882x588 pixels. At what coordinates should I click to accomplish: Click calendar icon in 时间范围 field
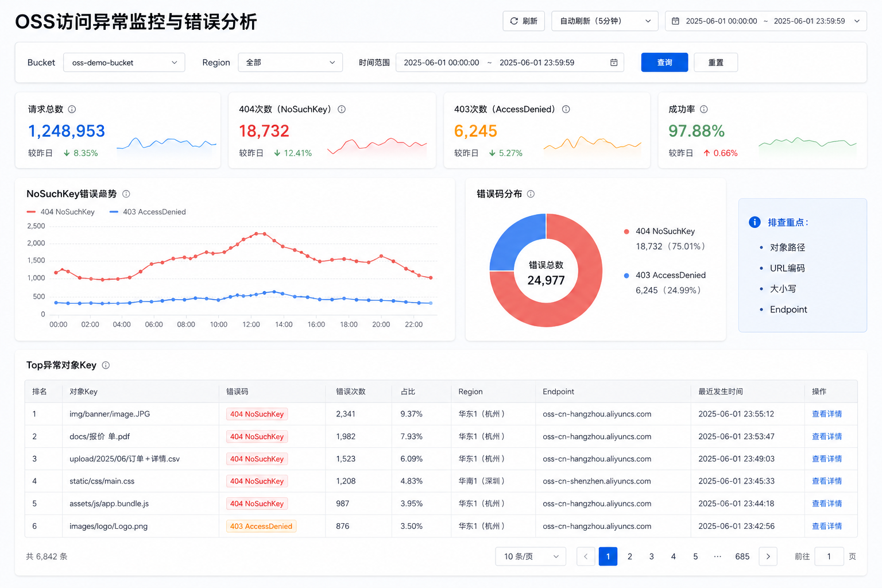[614, 62]
